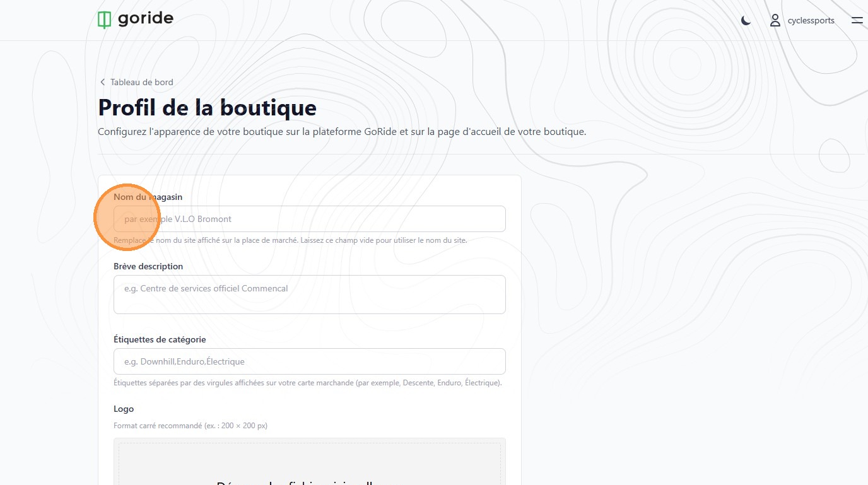Click the square format recommendation hint text

coord(191,426)
